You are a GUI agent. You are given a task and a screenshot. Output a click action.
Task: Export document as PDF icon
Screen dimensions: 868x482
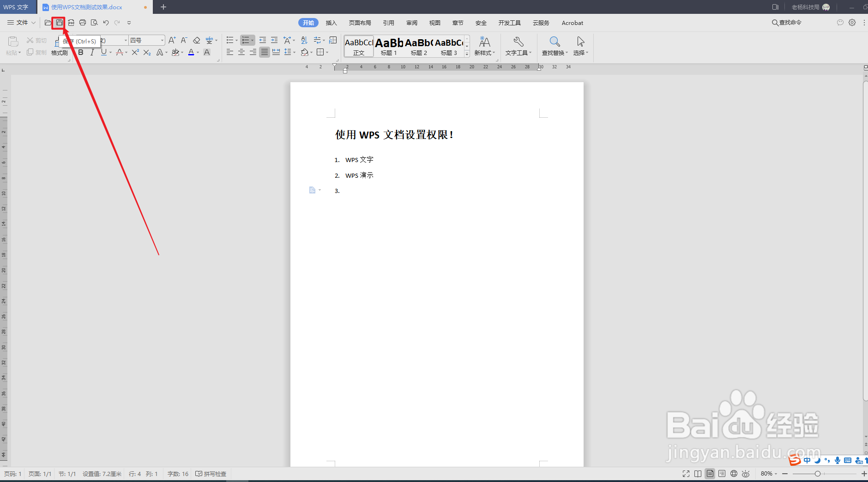[x=71, y=23]
